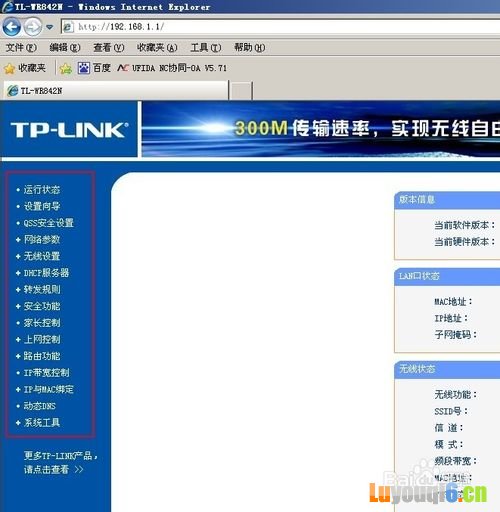Click the 模式 label
The image size is (500, 512).
pyautogui.click(x=449, y=445)
